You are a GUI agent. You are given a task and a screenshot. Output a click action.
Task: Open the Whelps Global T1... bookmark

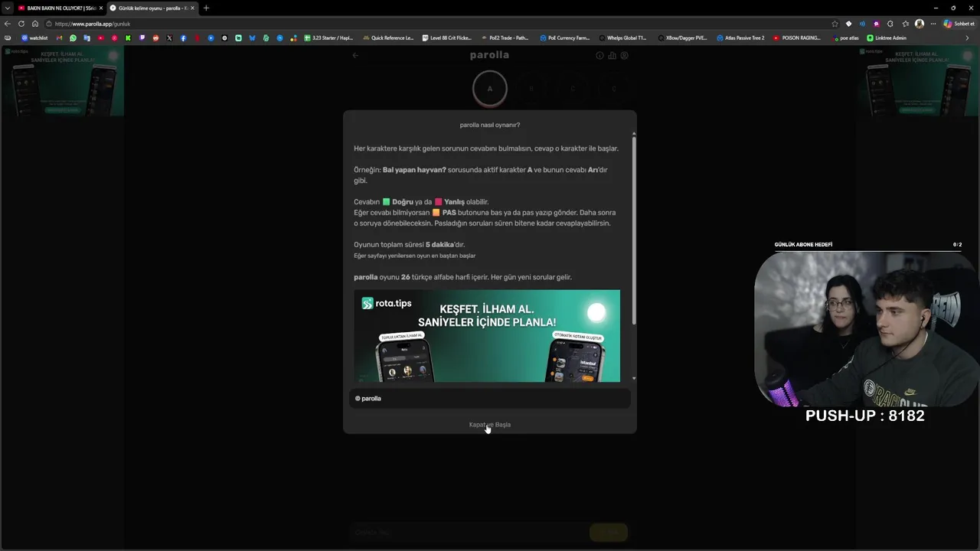pyautogui.click(x=623, y=37)
